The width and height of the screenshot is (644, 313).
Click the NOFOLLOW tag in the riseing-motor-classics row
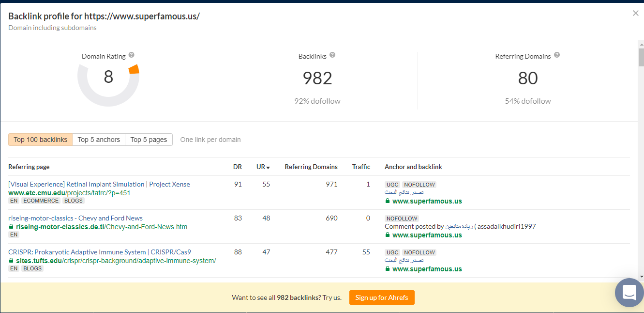click(402, 219)
